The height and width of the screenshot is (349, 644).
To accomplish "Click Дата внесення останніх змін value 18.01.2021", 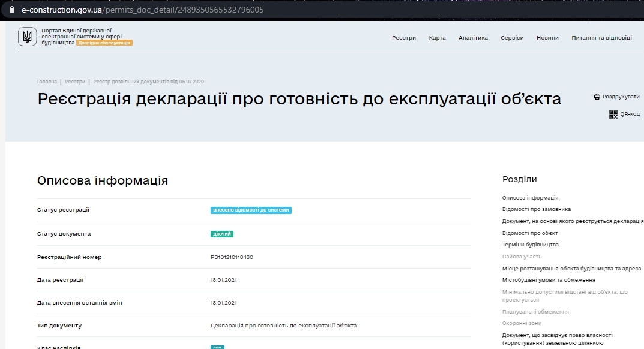I will pyautogui.click(x=223, y=303).
